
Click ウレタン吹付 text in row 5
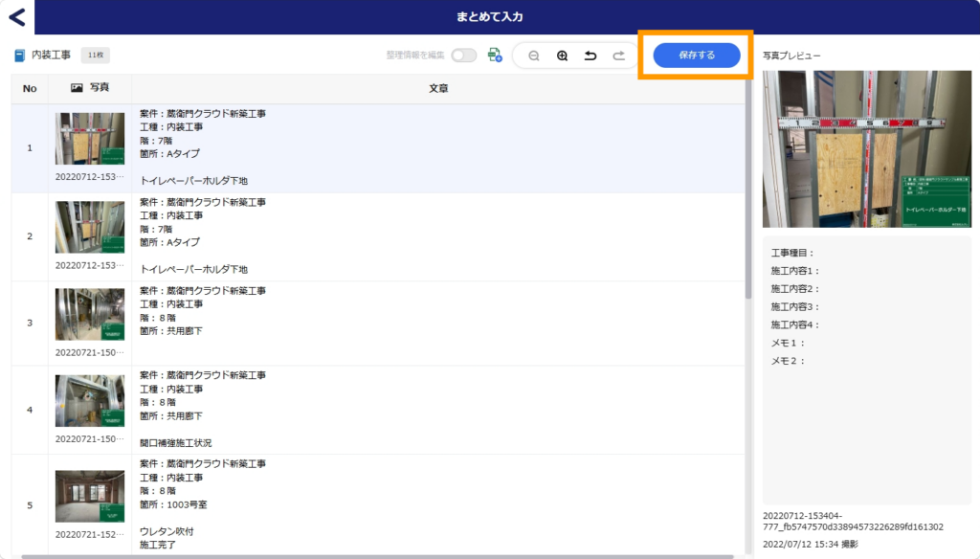click(x=167, y=531)
